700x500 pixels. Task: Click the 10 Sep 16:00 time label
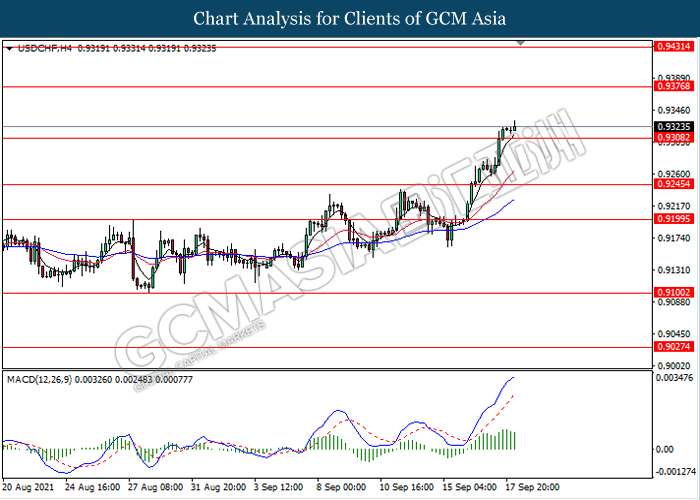pyautogui.click(x=407, y=487)
